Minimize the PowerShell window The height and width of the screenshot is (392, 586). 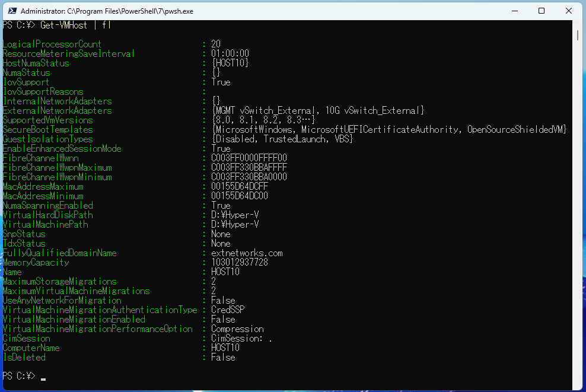click(x=514, y=11)
